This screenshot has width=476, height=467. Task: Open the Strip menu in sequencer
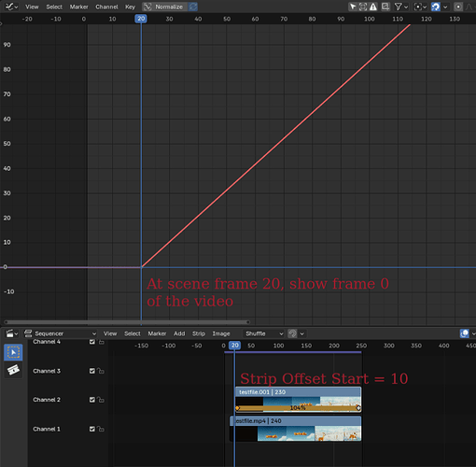pos(199,333)
